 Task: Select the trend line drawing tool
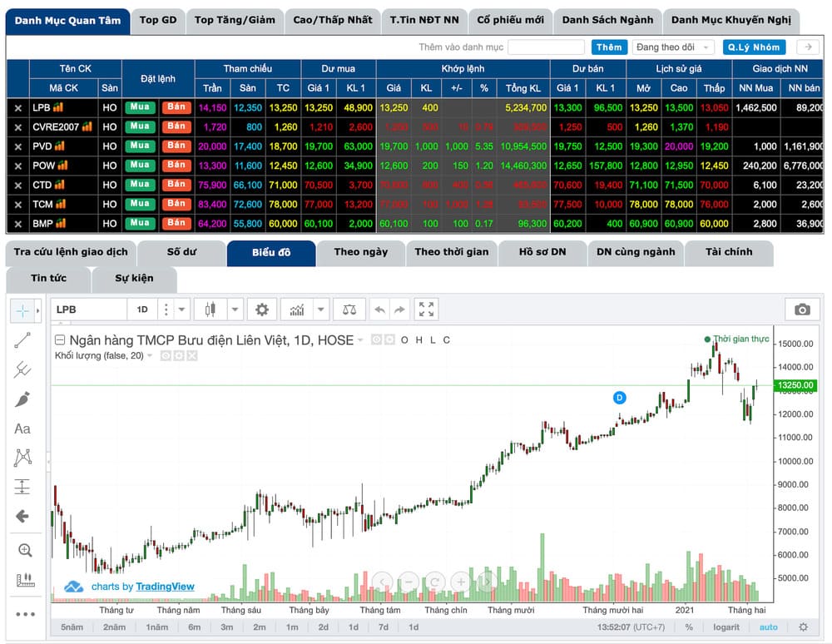(22, 339)
